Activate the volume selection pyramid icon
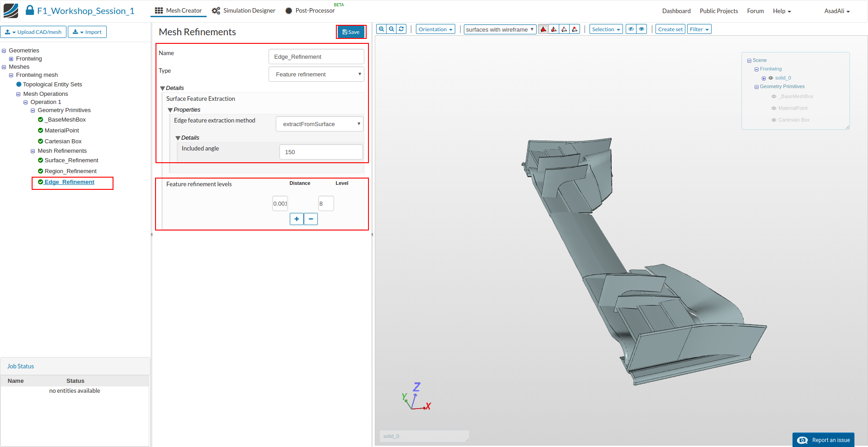 [543, 29]
